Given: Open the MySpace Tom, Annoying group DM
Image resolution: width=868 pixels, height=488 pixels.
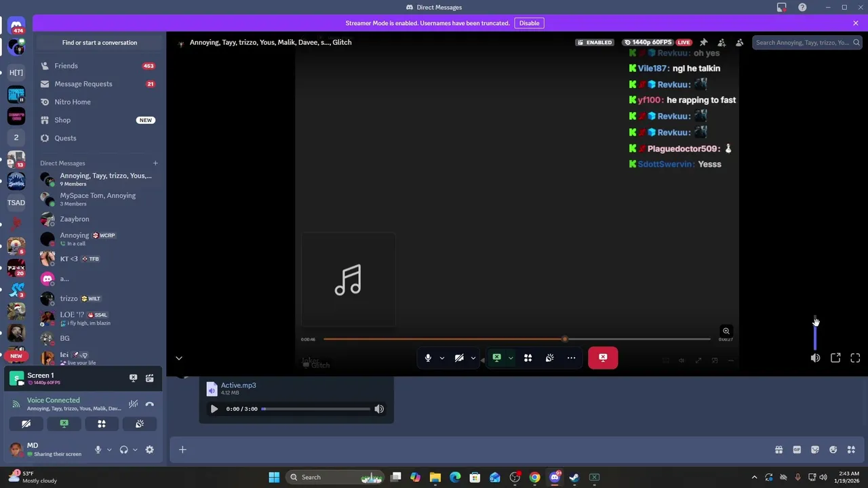Looking at the screenshot, I should click(x=98, y=199).
